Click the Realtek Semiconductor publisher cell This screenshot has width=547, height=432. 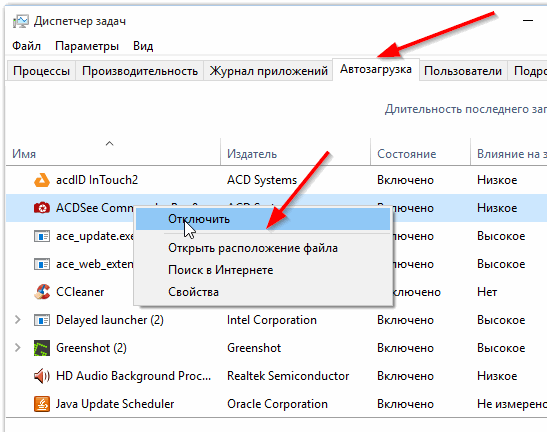coord(288,376)
